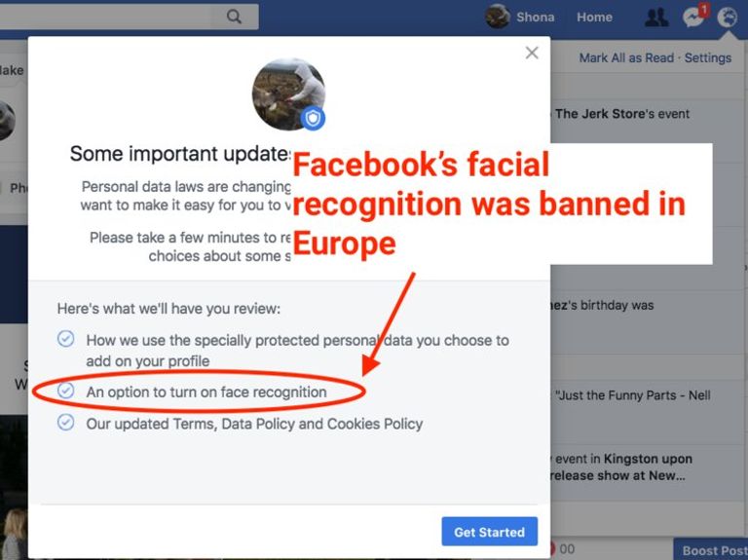Click Shona's small profile avatar in header

498,17
